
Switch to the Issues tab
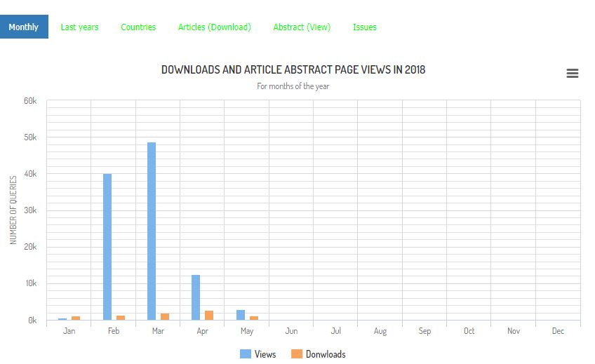click(365, 27)
